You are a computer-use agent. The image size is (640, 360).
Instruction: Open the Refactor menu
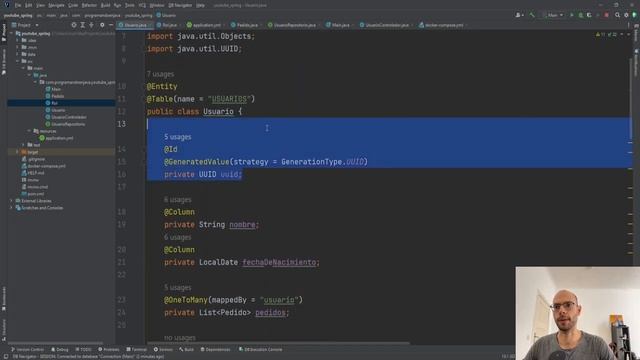[x=89, y=5]
